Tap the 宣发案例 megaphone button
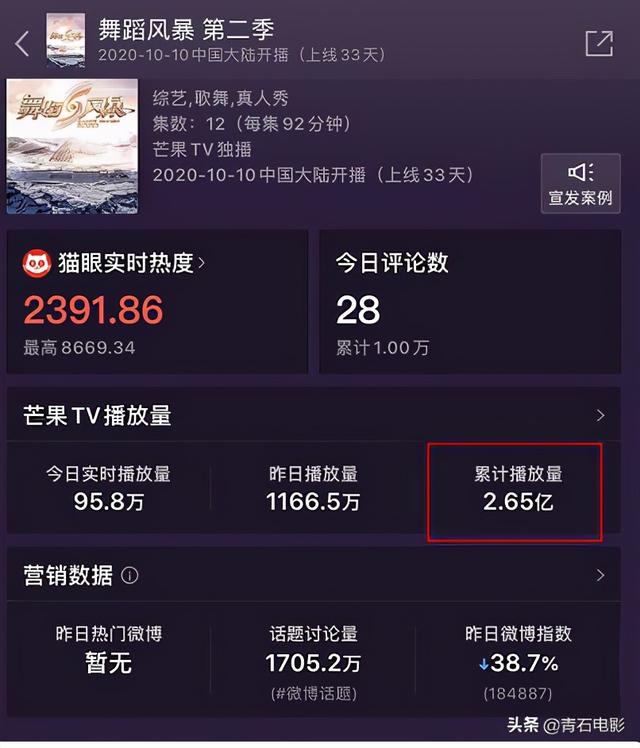640x748 pixels. coord(580,184)
